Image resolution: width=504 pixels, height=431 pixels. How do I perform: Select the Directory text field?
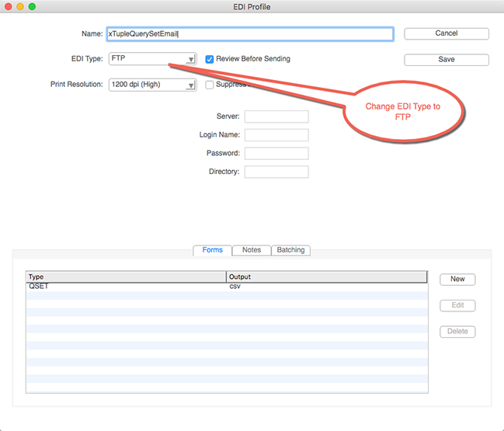[x=276, y=172]
